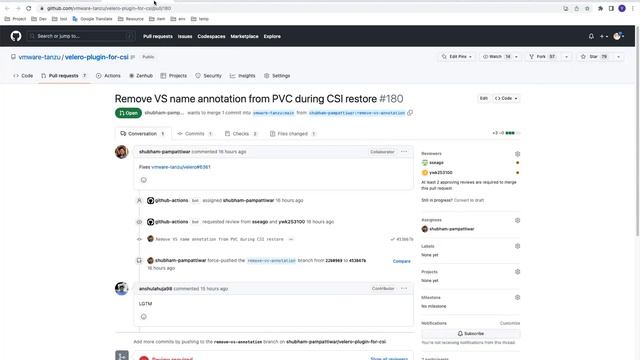Open Labels gear settings

(517, 246)
